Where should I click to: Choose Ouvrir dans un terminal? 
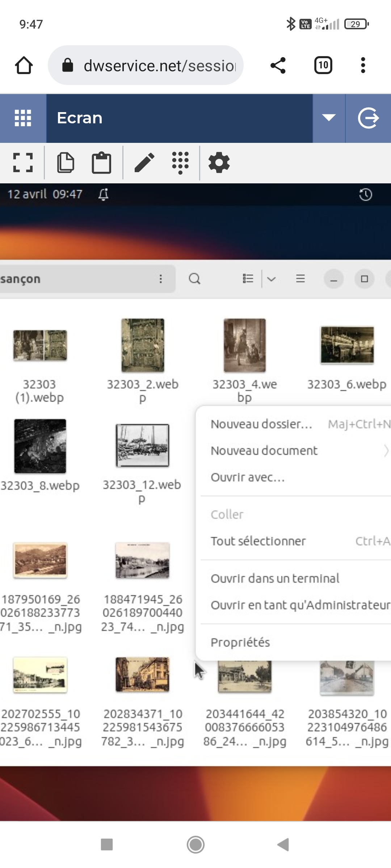(275, 578)
